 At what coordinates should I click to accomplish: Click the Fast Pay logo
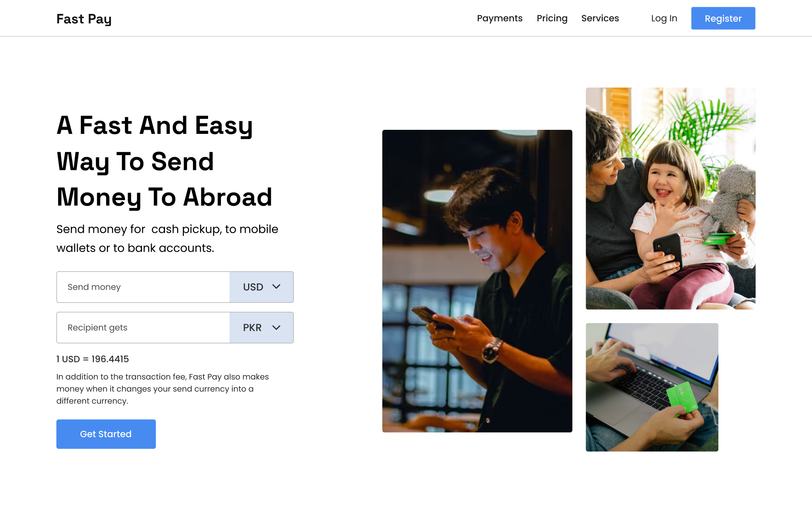(x=84, y=19)
